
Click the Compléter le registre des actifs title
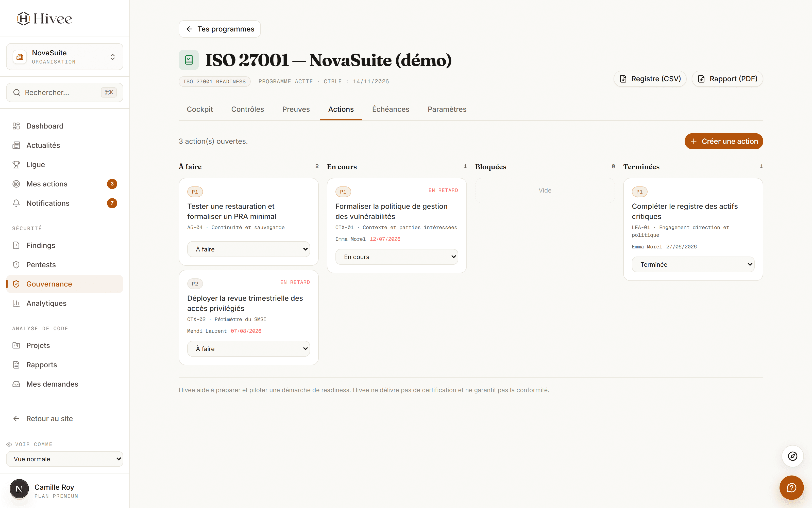click(685, 211)
